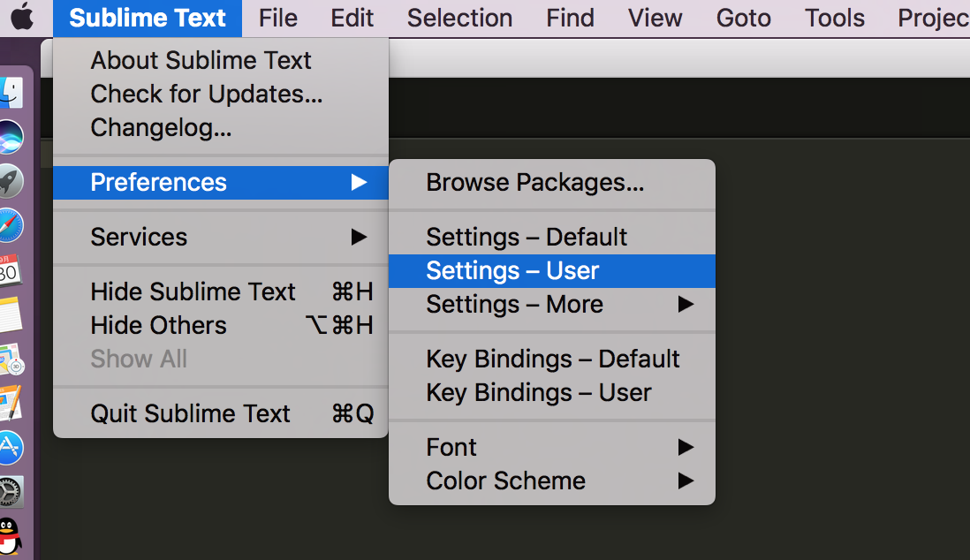Click the Apple logo menu
970x560 pixels.
tap(22, 18)
